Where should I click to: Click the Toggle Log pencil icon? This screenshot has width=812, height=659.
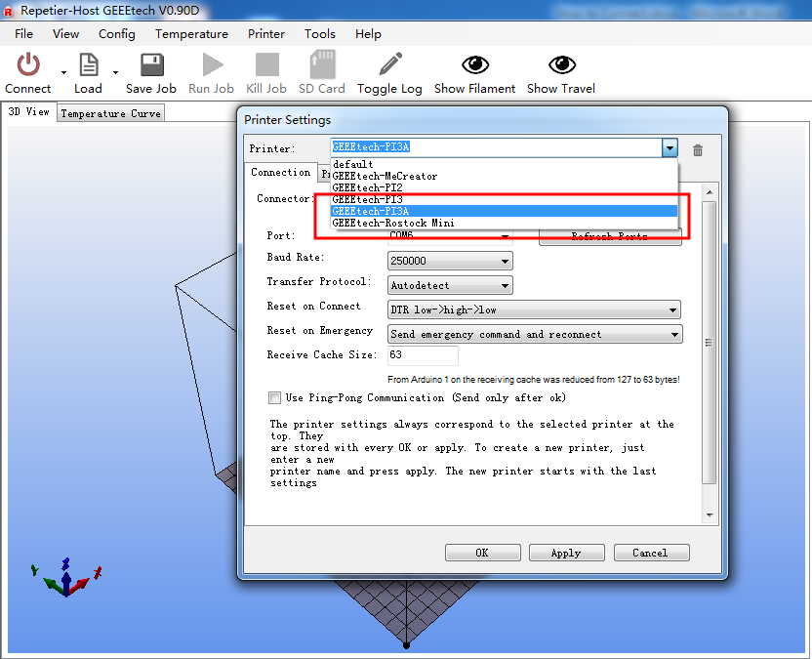click(390, 64)
